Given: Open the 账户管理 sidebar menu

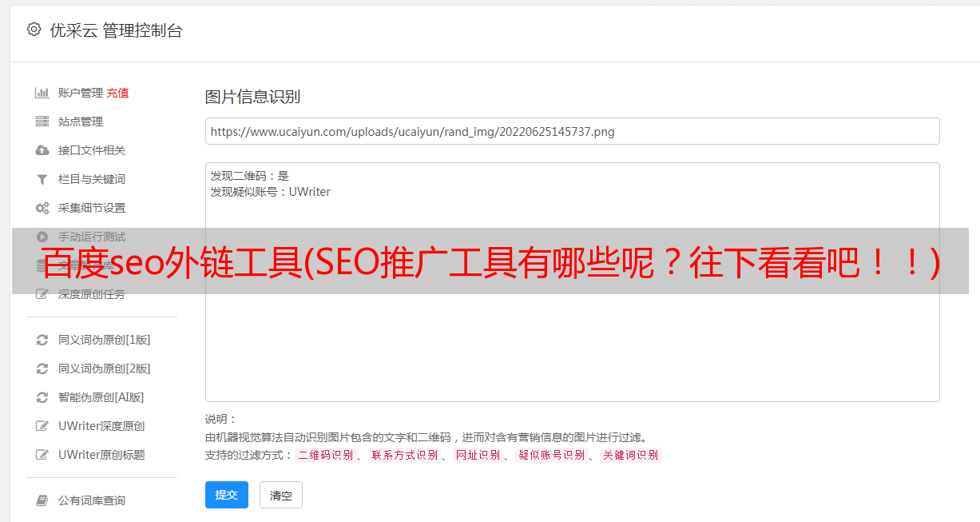Looking at the screenshot, I should pyautogui.click(x=81, y=93).
